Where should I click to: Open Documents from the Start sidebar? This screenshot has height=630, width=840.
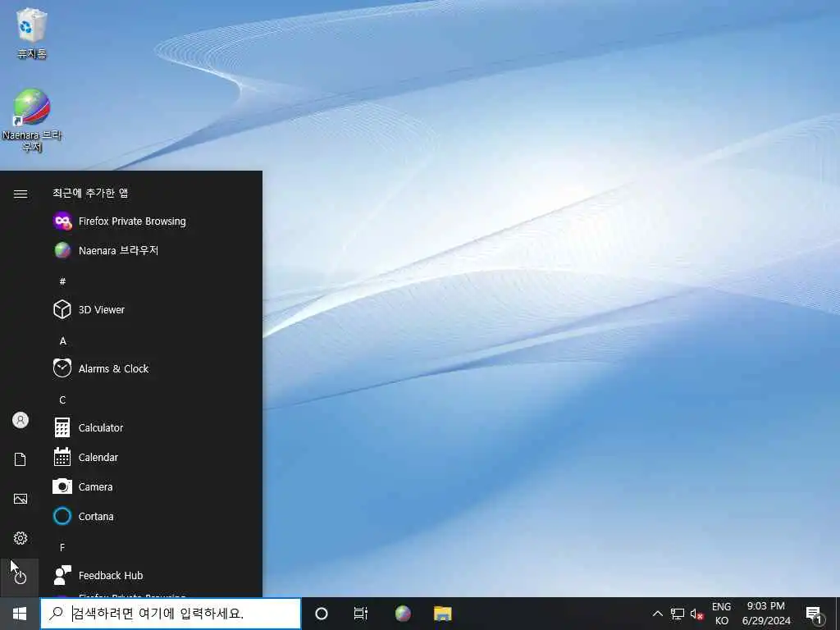tap(21, 459)
